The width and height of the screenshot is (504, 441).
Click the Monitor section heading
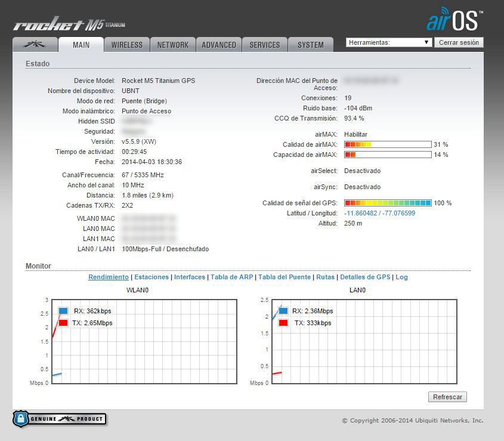click(38, 266)
